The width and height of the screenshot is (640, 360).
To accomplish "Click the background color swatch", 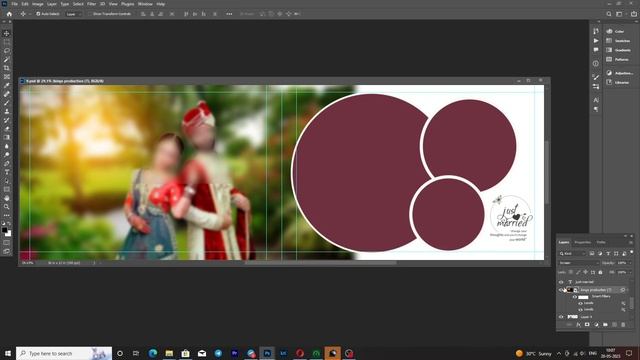I will [x=9, y=234].
